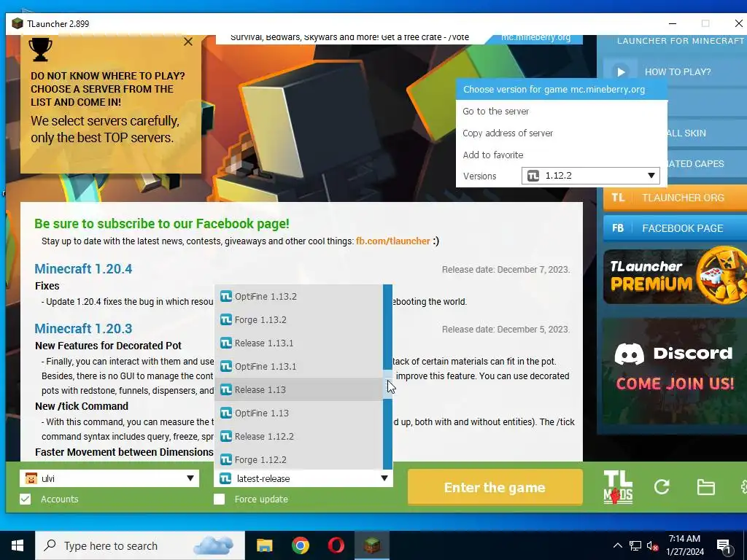This screenshot has height=560, width=747.
Task: Close the yellow server tip banner
Action: point(188,42)
